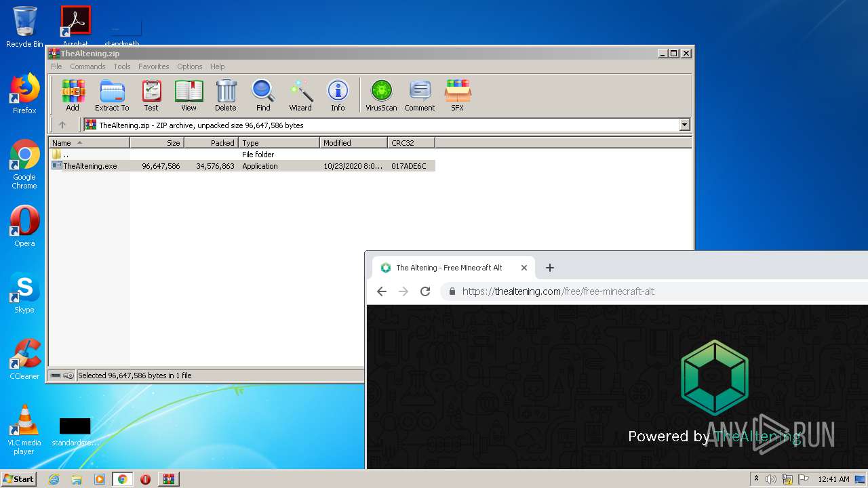Viewport: 868px width, 488px height.
Task: Click the Start button
Action: click(19, 479)
